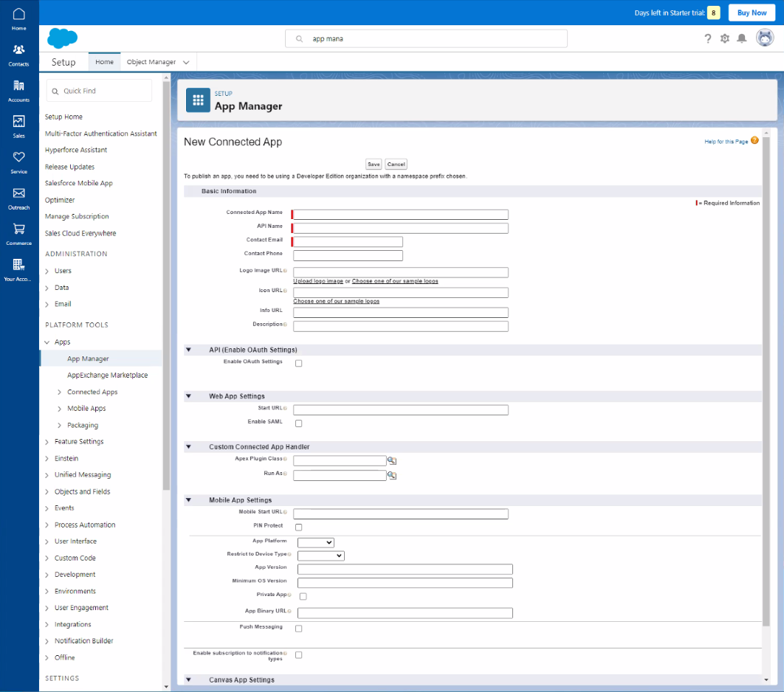
Task: Open the App Platform dropdown
Action: pyautogui.click(x=315, y=542)
